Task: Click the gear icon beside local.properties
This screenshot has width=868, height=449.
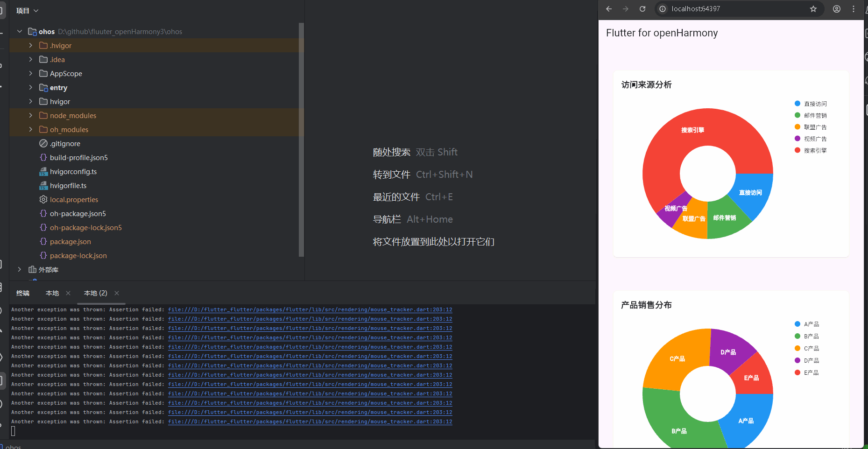Action: 43,199
